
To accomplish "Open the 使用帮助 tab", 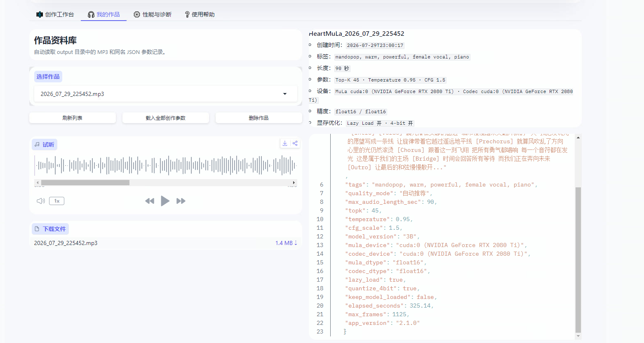I will 200,14.
